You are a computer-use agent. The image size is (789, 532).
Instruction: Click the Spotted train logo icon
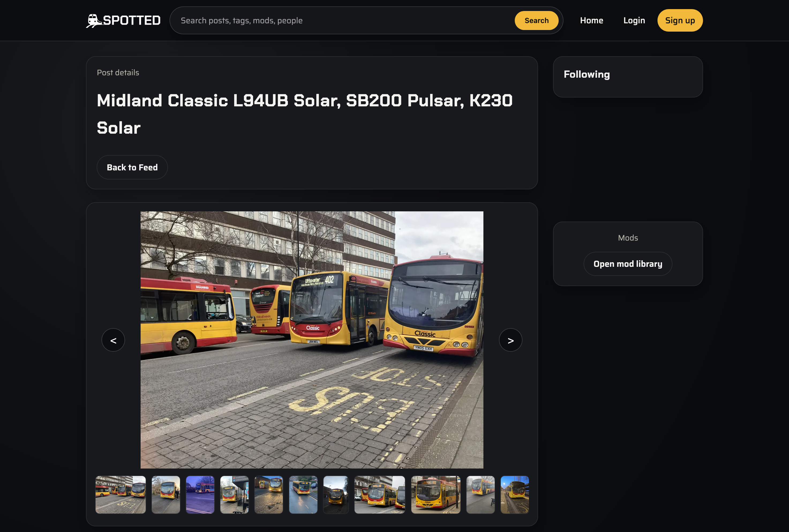tap(94, 21)
